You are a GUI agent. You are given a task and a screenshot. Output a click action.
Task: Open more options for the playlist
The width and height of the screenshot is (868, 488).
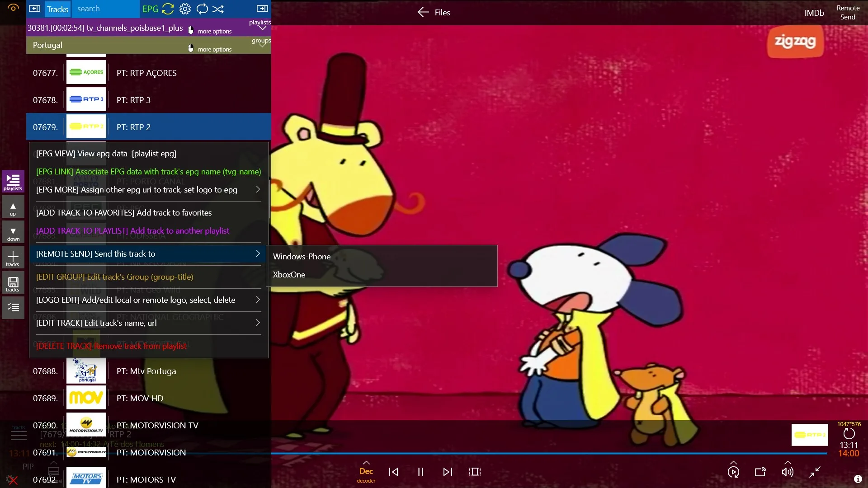(x=210, y=31)
